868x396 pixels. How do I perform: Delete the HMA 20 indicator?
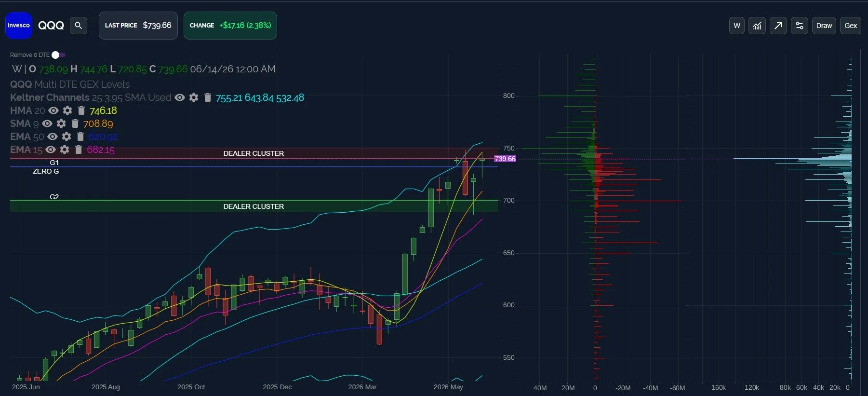coord(81,110)
